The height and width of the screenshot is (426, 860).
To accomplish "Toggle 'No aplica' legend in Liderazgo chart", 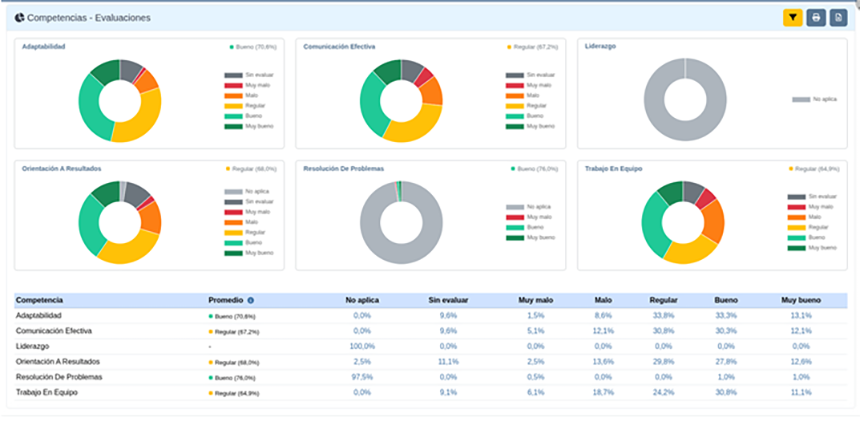I will point(812,99).
